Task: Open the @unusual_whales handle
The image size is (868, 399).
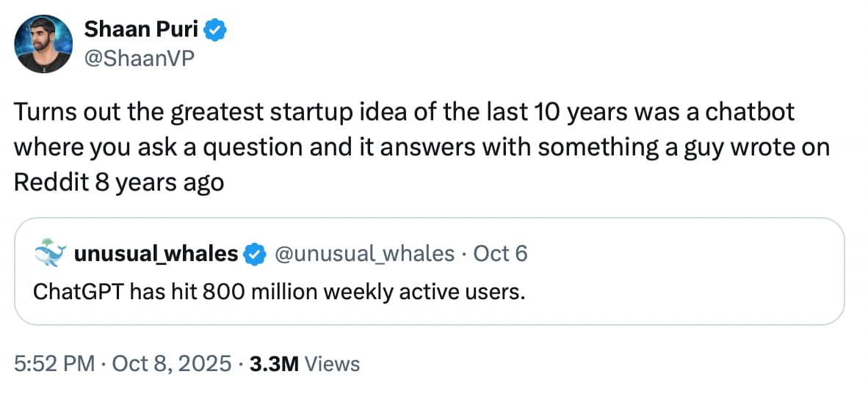Action: tap(364, 254)
